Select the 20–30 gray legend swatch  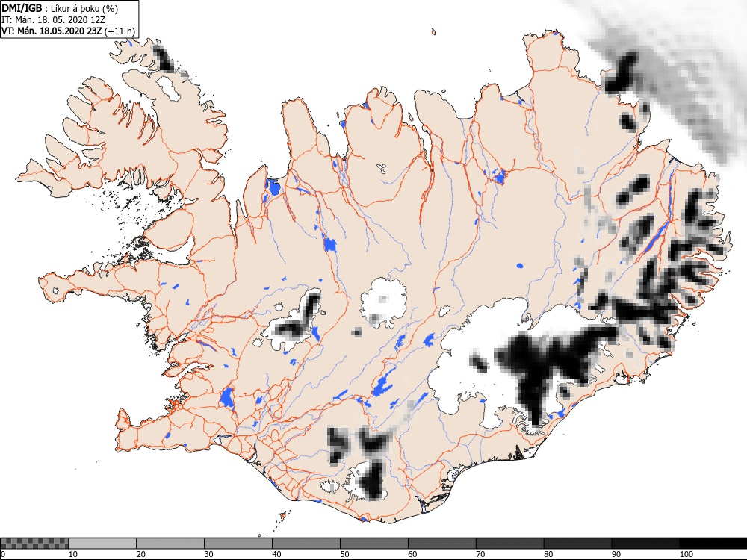point(170,544)
